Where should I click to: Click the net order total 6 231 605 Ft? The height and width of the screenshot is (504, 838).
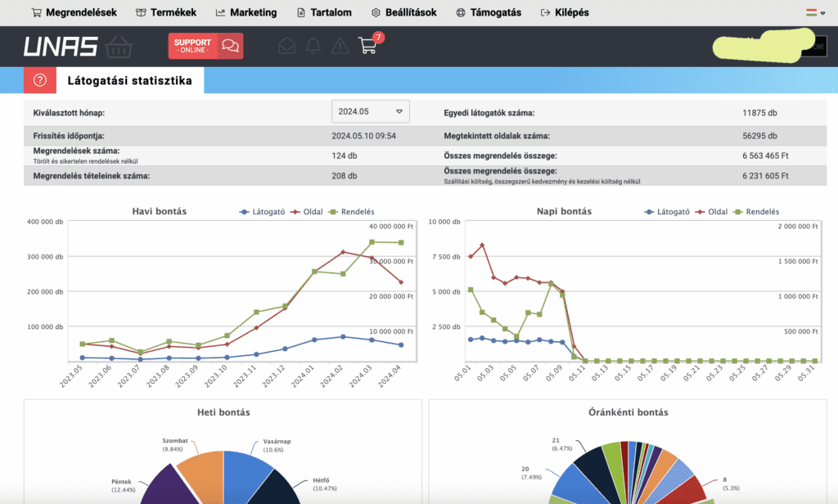point(765,176)
